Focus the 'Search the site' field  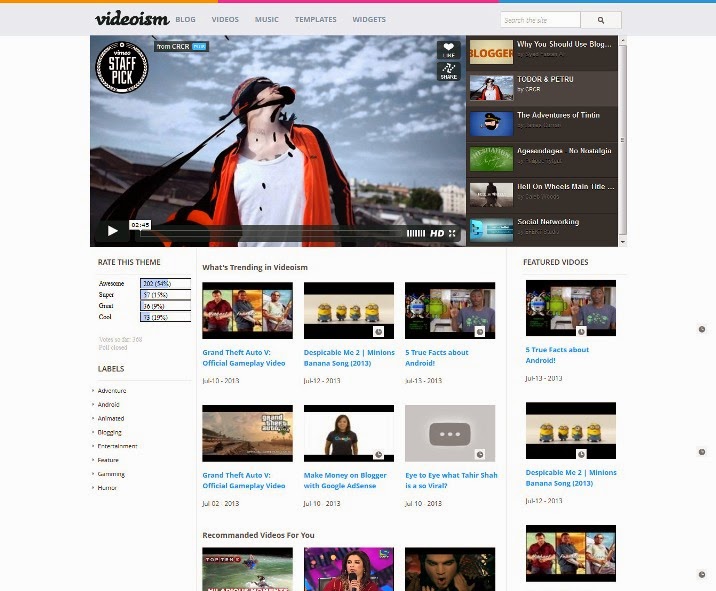[540, 20]
